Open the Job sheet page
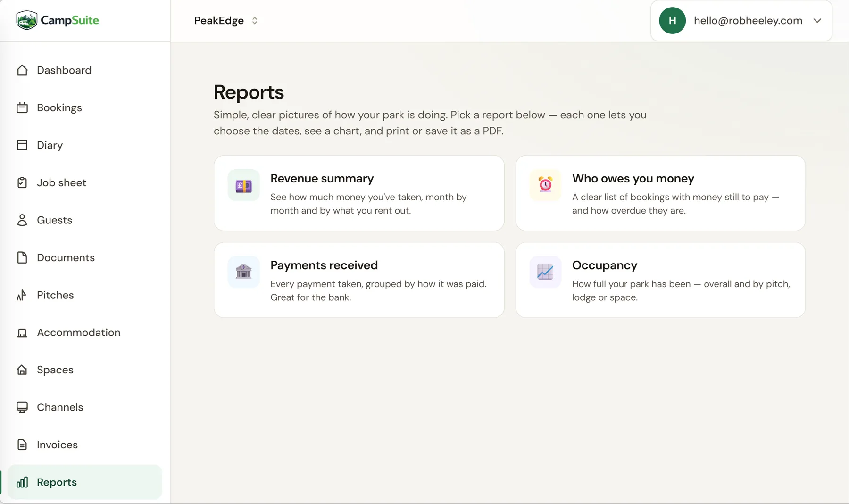The image size is (849, 504). click(x=85, y=182)
